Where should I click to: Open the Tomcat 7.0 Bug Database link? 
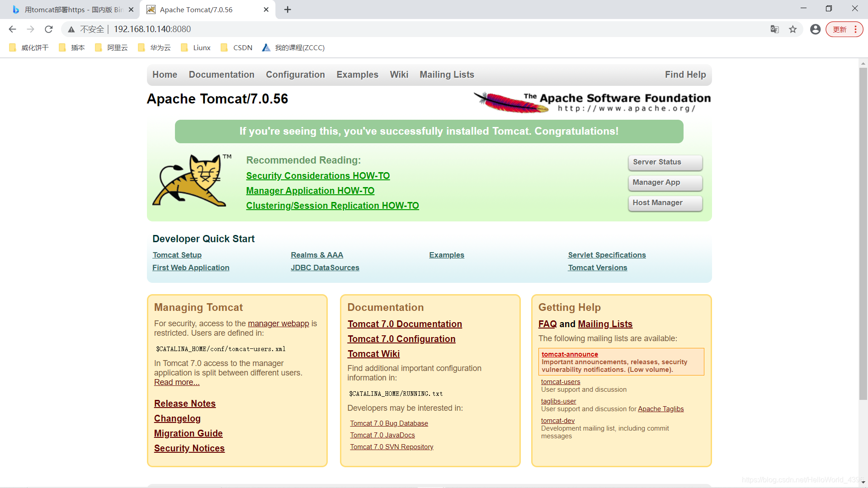389,423
